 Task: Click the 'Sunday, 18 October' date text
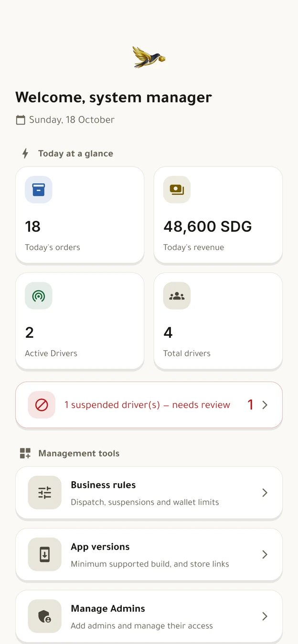[x=72, y=120]
